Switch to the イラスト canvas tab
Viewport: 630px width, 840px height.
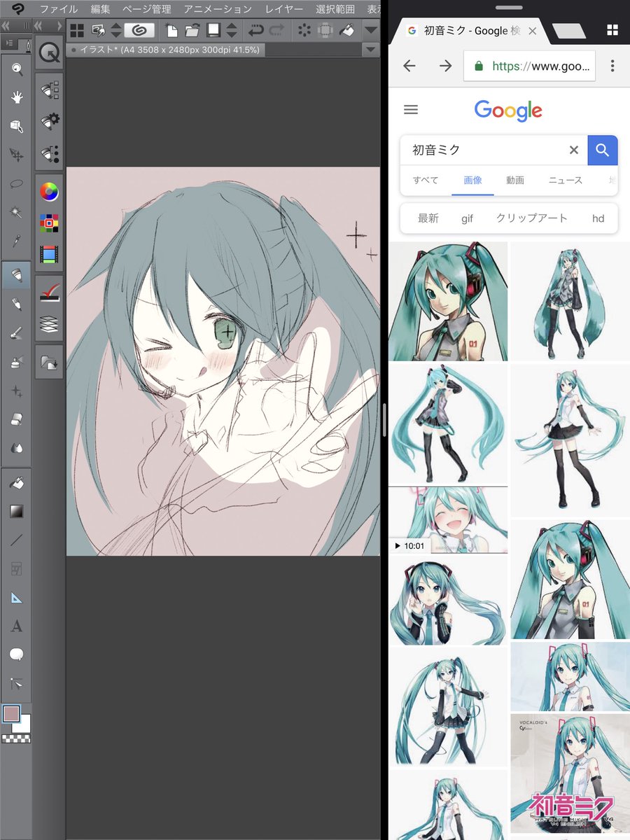(x=166, y=50)
